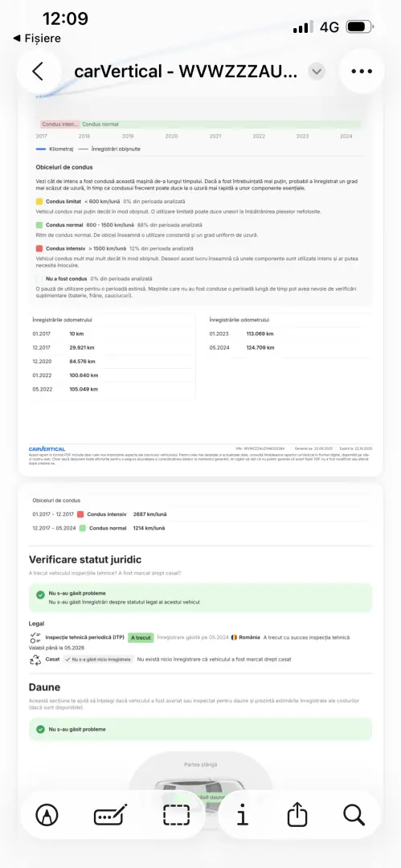Image resolution: width=401 pixels, height=868 pixels.
Task: Tap the 05.2024 odometer record row
Action: click(x=288, y=348)
